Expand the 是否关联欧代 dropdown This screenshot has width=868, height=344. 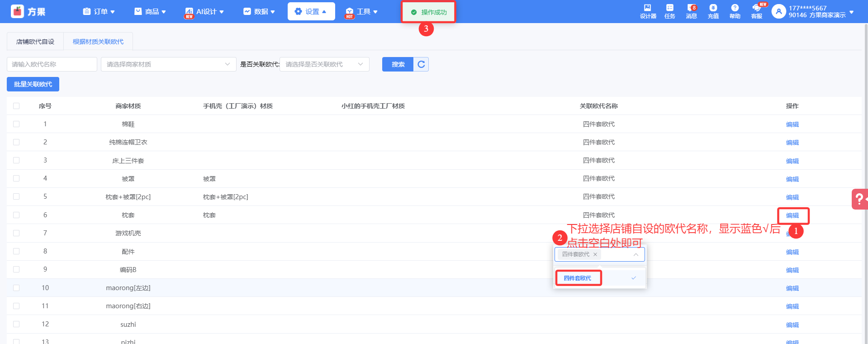coord(324,64)
